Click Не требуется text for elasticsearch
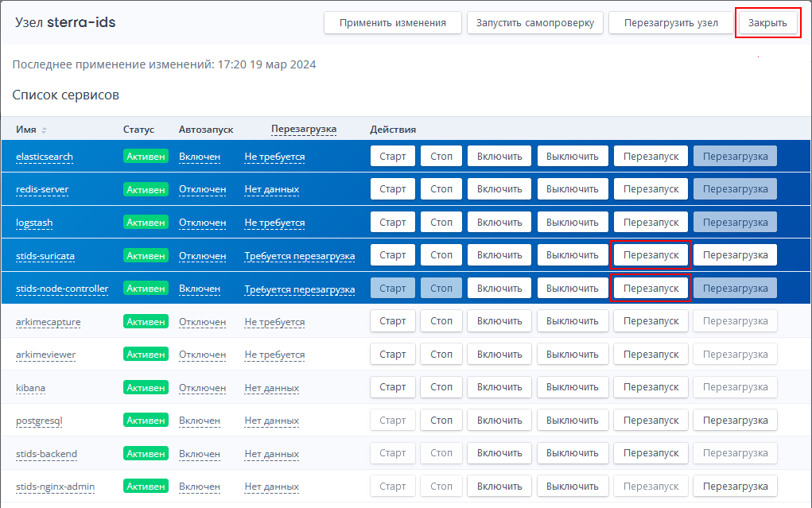 point(274,157)
